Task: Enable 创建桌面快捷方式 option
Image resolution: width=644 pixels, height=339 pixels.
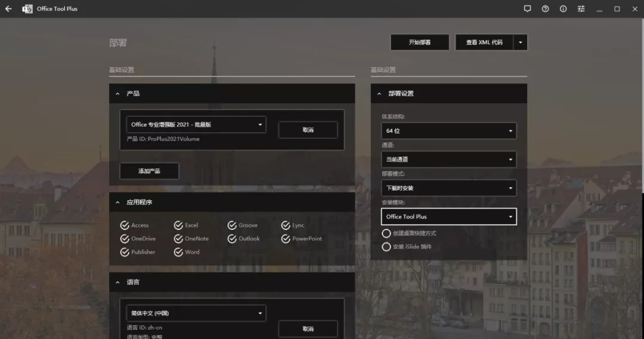Action: pos(386,233)
